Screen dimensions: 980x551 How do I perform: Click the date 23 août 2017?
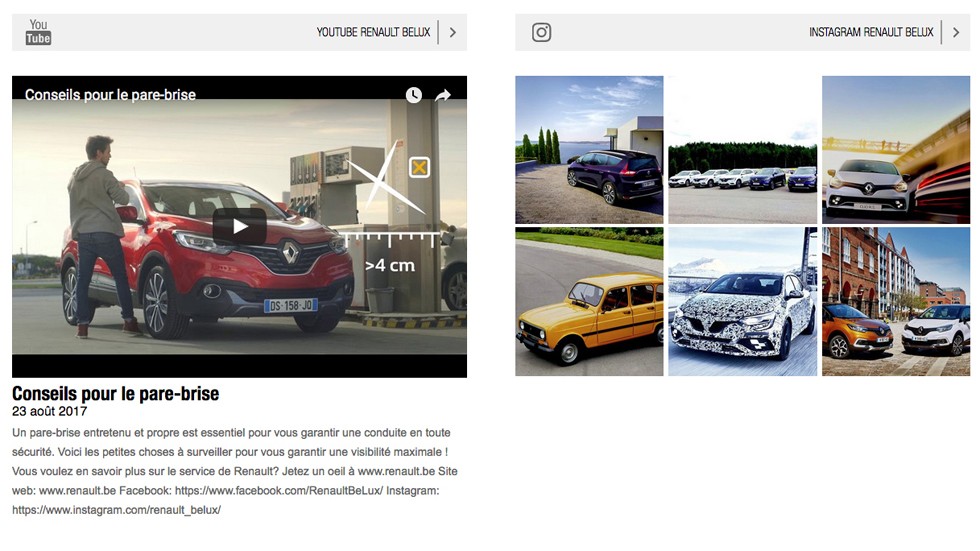tap(49, 411)
